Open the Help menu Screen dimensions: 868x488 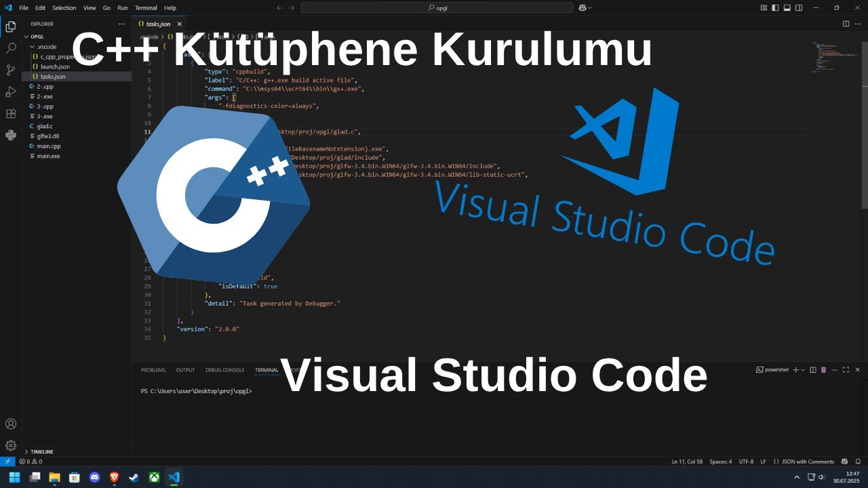click(170, 7)
